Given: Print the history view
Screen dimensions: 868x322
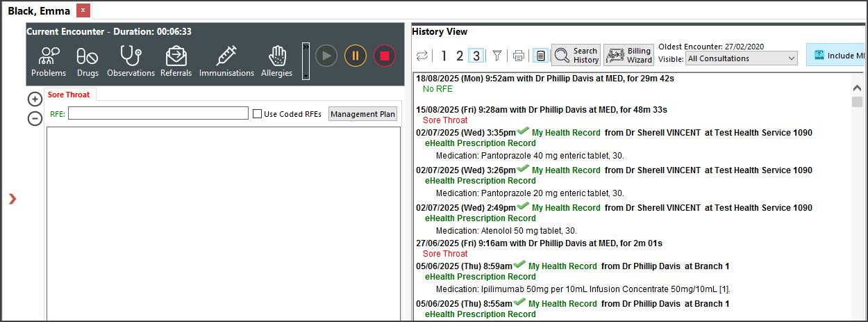Looking at the screenshot, I should click(518, 56).
